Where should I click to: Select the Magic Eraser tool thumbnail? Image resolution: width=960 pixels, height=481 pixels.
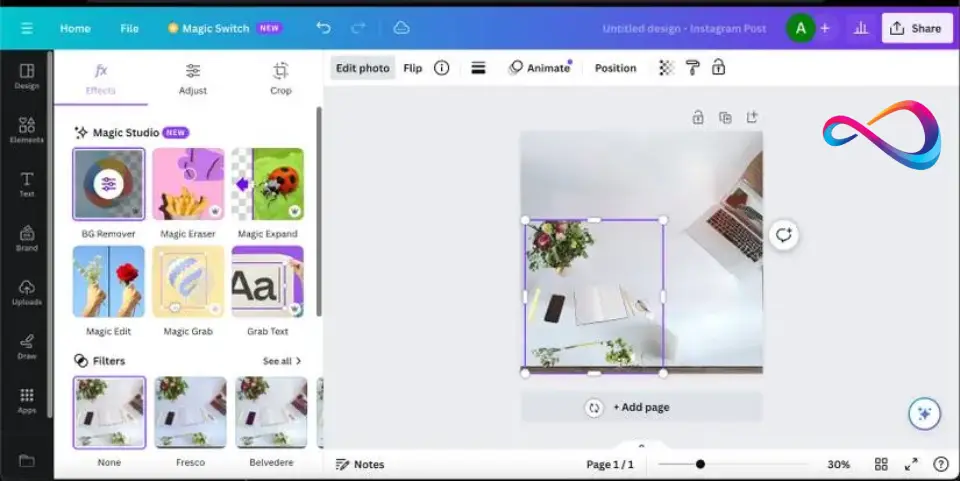click(x=188, y=184)
